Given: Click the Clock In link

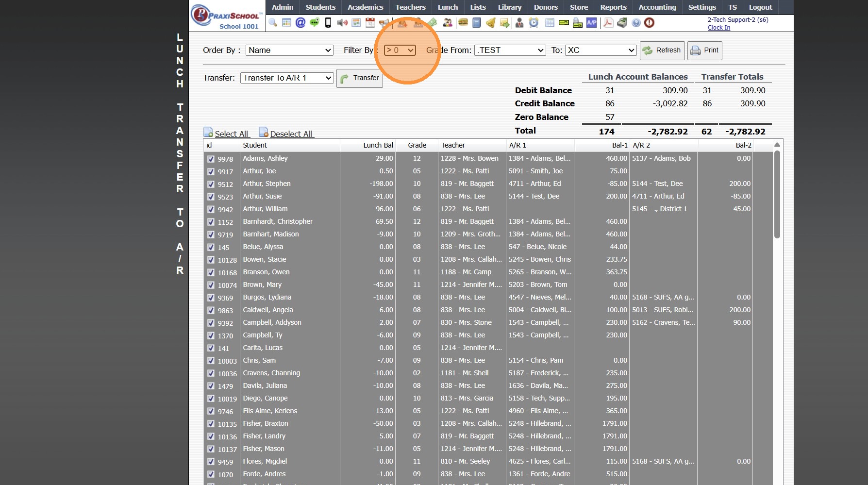Looking at the screenshot, I should coord(719,28).
